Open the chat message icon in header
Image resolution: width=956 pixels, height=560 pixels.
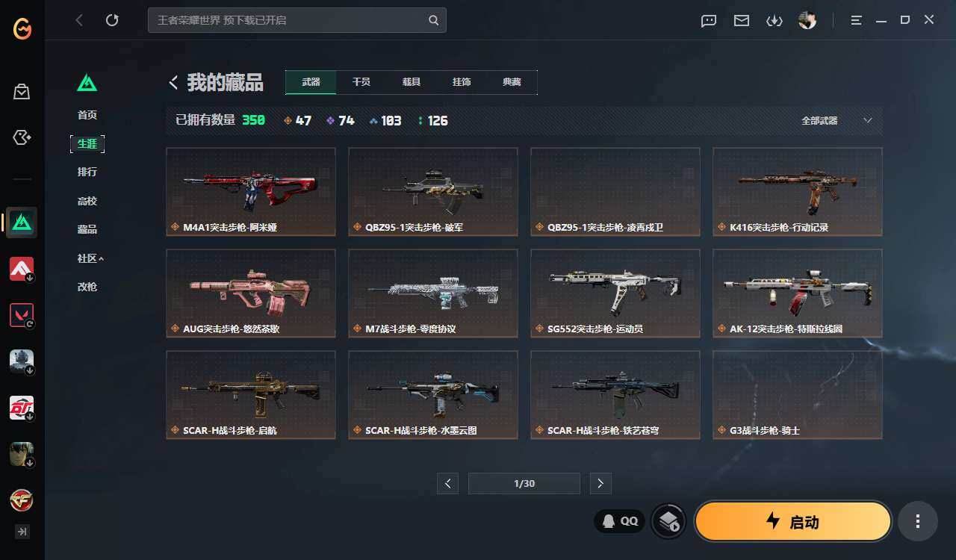click(x=709, y=21)
